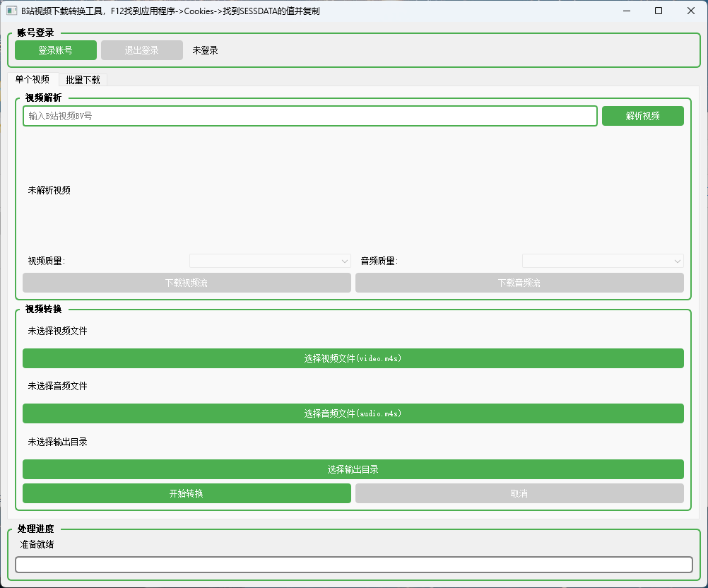This screenshot has width=708, height=588.
Task: Maximize the application window
Action: click(x=659, y=11)
